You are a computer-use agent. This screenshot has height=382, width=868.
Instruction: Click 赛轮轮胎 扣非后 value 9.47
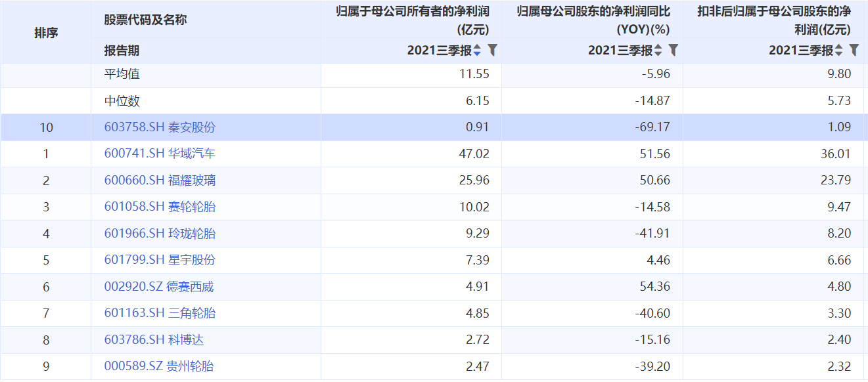point(840,207)
